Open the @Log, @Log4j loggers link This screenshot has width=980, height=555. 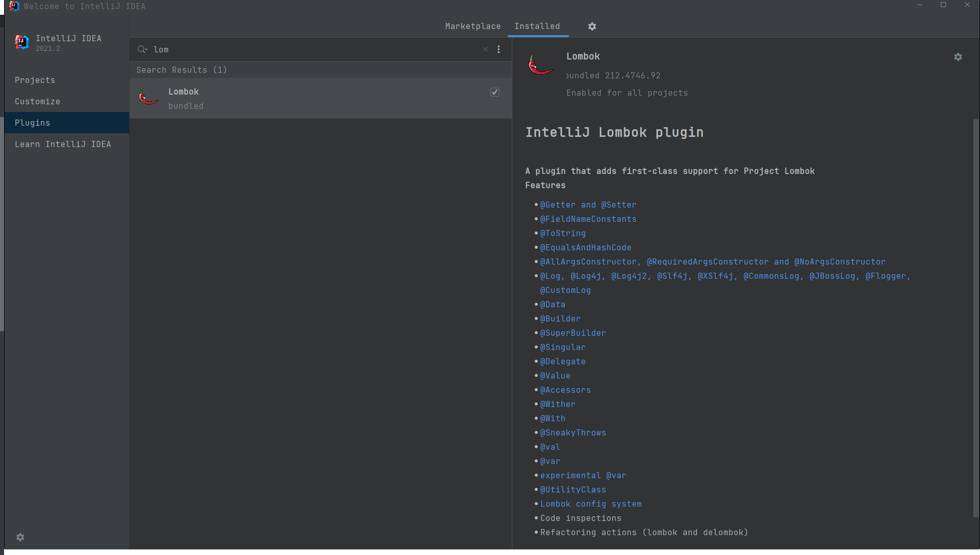pos(725,276)
